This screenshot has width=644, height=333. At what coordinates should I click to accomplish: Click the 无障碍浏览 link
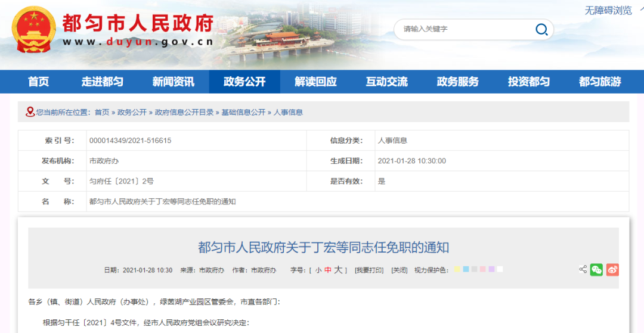tap(608, 11)
